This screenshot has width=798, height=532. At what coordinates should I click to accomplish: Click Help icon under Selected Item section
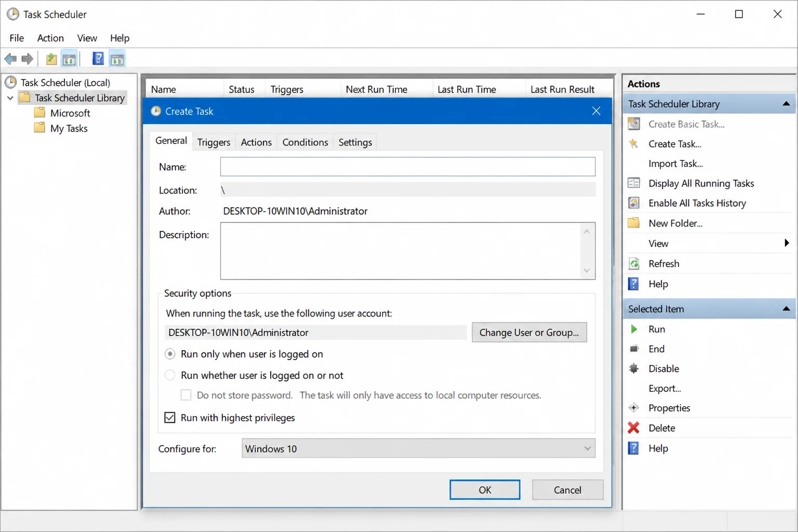(x=634, y=448)
